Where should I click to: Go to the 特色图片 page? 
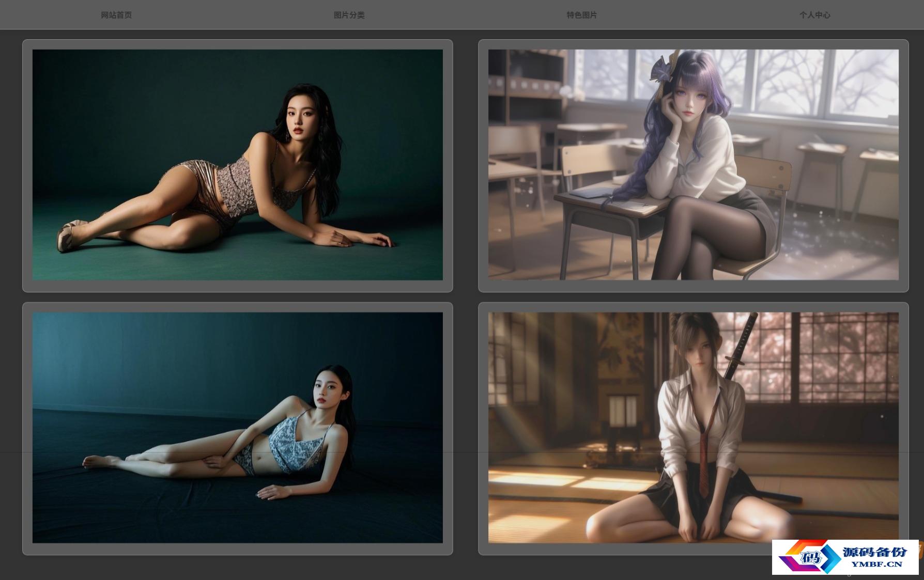(581, 15)
